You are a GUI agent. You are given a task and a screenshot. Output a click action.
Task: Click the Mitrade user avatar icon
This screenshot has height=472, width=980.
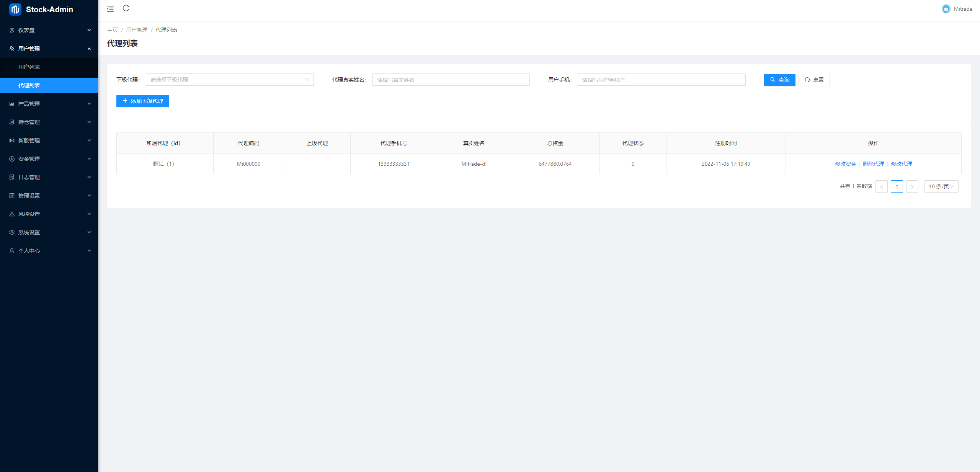pyautogui.click(x=946, y=9)
